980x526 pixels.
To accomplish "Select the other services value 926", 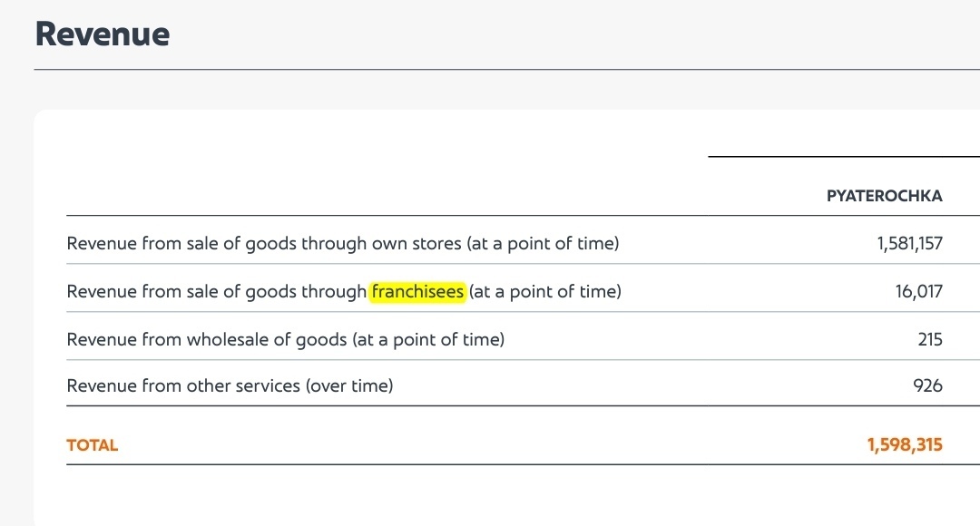I will click(927, 386).
